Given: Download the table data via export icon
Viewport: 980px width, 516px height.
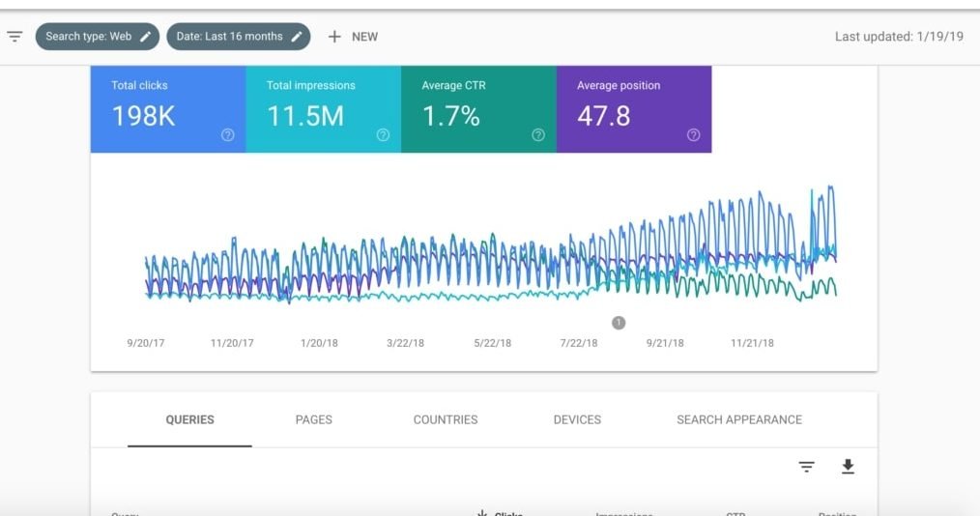Looking at the screenshot, I should click(849, 467).
